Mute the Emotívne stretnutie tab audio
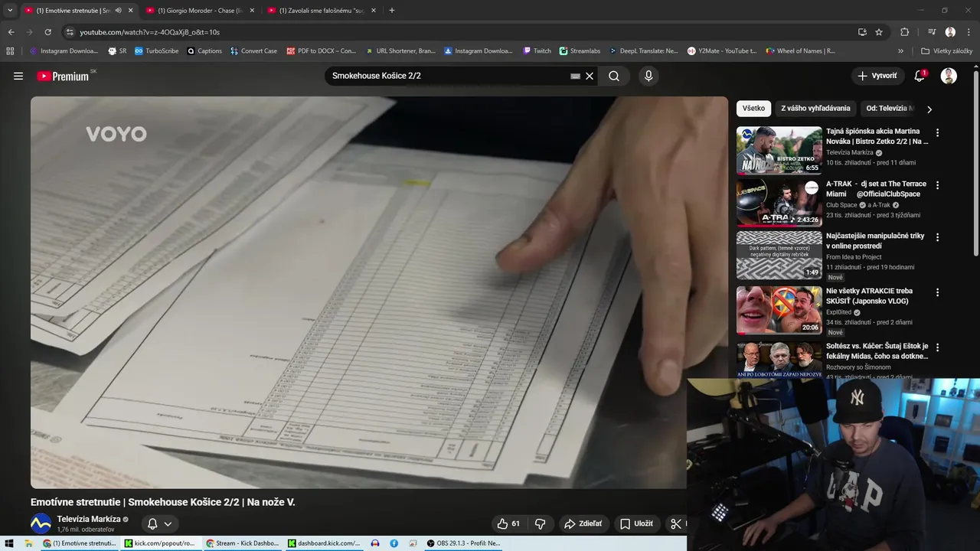The width and height of the screenshot is (980, 551). (118, 11)
